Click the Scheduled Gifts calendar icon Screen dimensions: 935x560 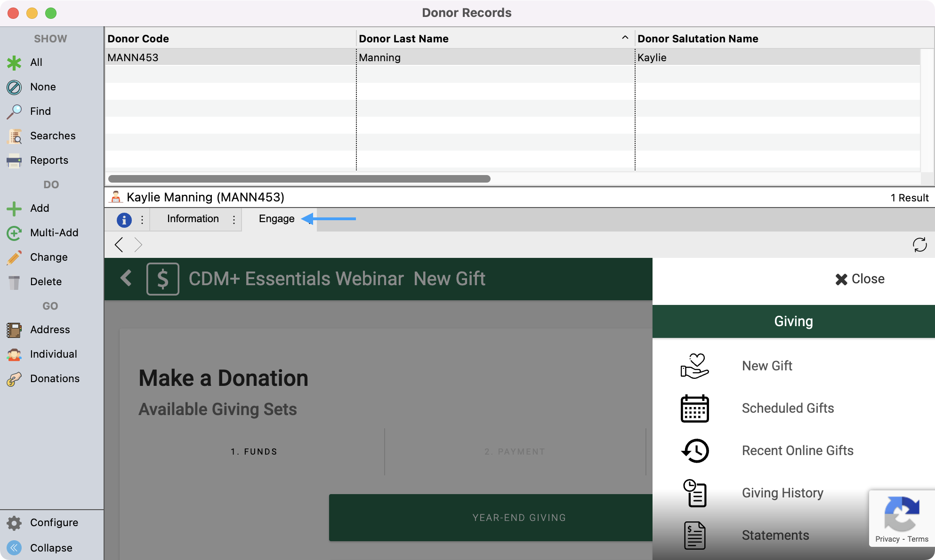[x=694, y=408]
